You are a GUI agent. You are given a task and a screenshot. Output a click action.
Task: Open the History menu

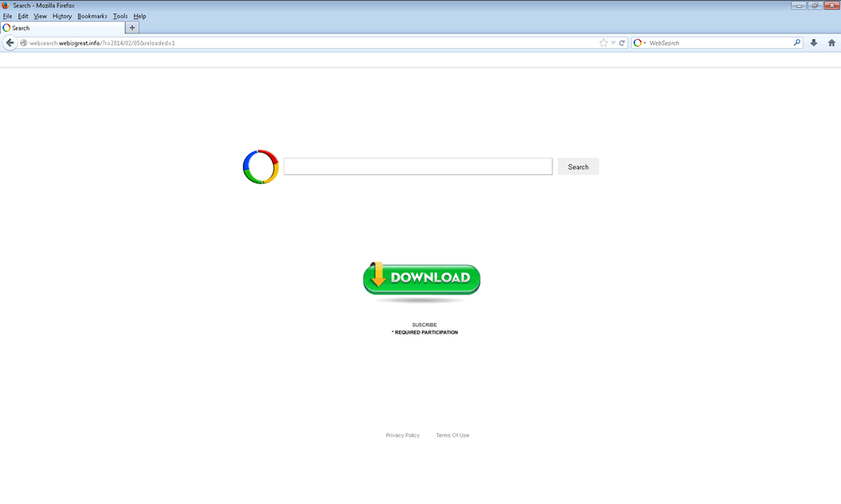coord(62,16)
